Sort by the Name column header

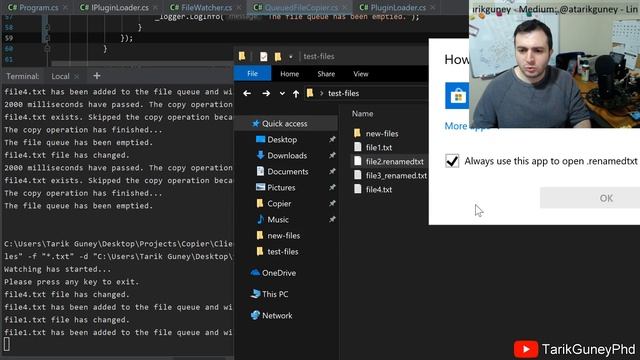pyautogui.click(x=362, y=114)
